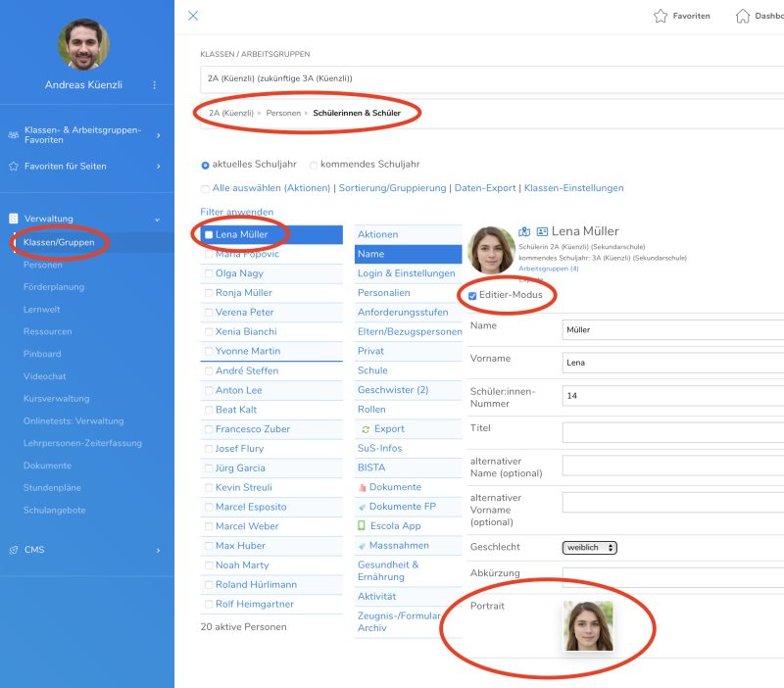Click the Filter anwenden link
The width and height of the screenshot is (784, 688).
[236, 212]
